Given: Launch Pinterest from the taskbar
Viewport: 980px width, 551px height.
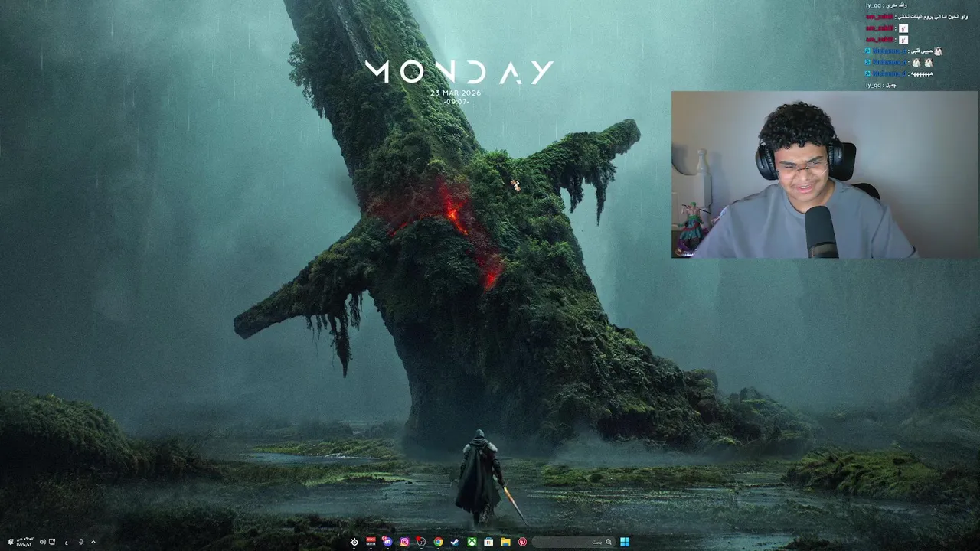Looking at the screenshot, I should pos(522,542).
